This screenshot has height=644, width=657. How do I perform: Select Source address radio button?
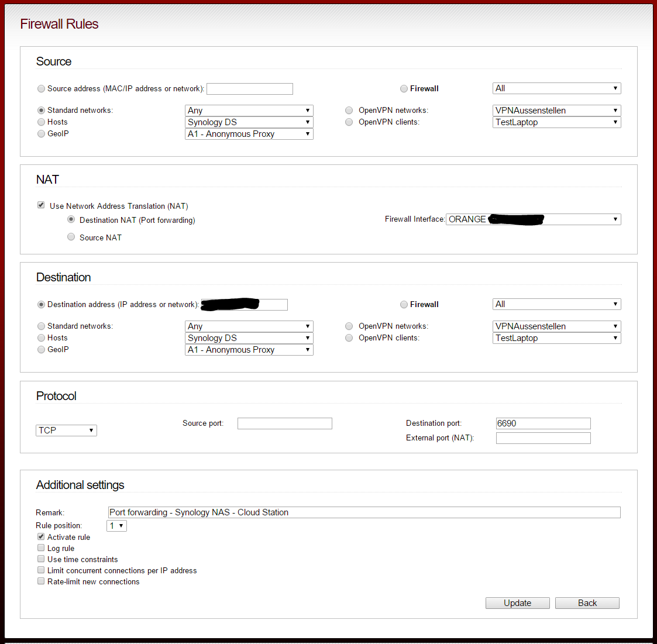[x=41, y=89]
